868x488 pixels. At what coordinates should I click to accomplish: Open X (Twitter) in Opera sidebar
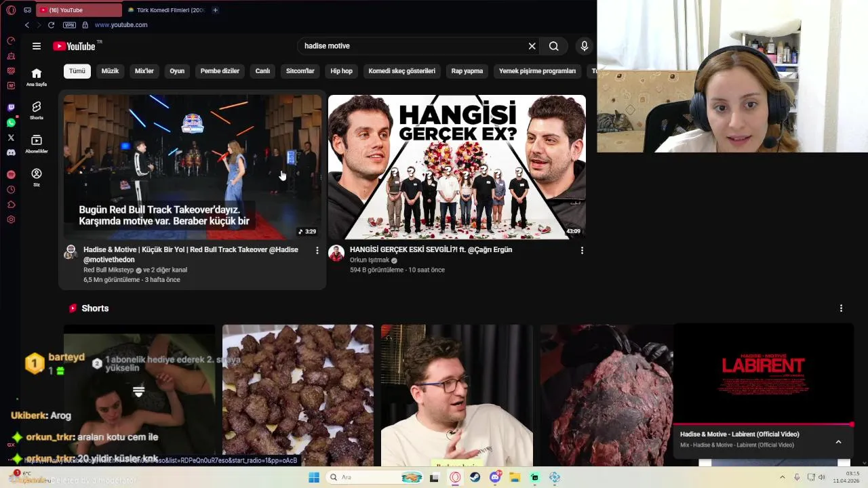pyautogui.click(x=11, y=138)
